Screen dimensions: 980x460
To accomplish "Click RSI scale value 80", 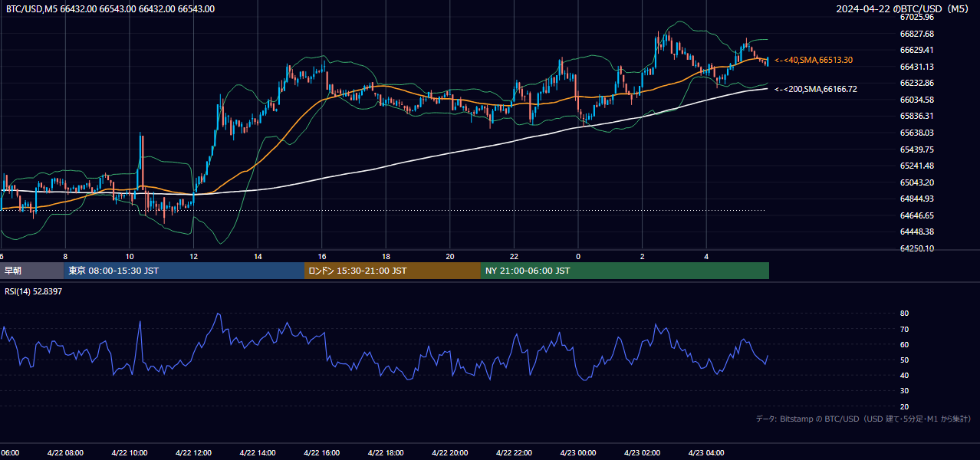I will tap(905, 314).
